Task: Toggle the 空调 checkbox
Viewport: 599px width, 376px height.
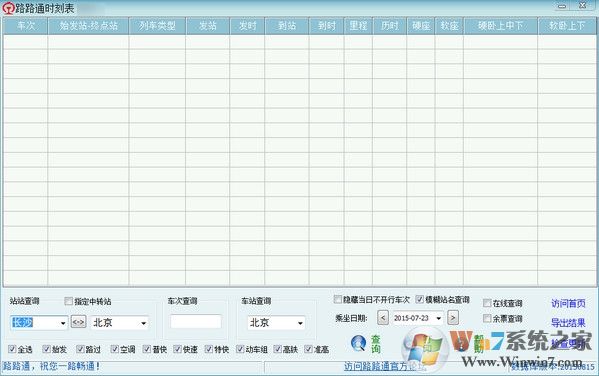Action: 115,349
